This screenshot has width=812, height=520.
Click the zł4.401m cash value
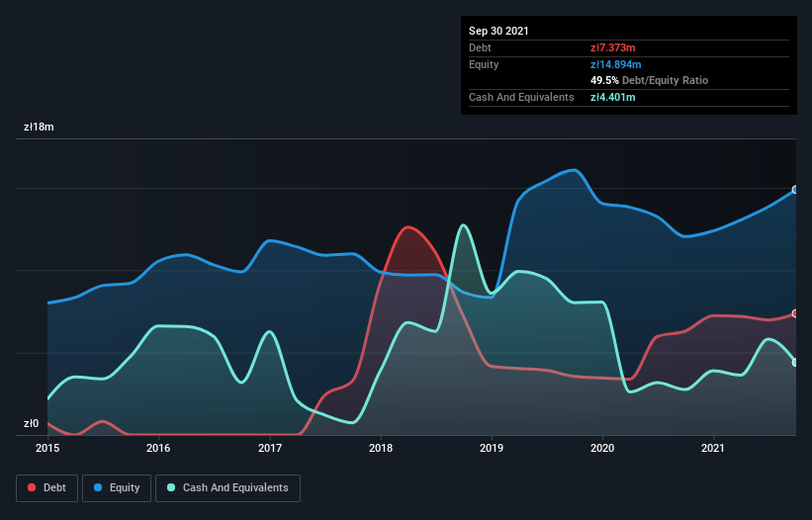click(x=612, y=97)
